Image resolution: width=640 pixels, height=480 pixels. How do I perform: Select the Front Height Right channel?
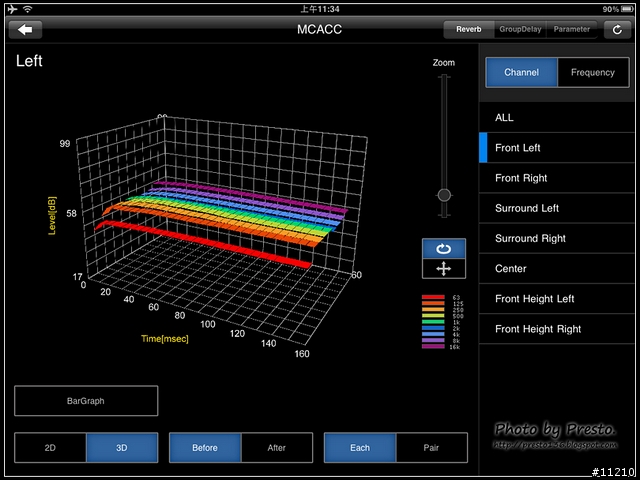point(556,329)
